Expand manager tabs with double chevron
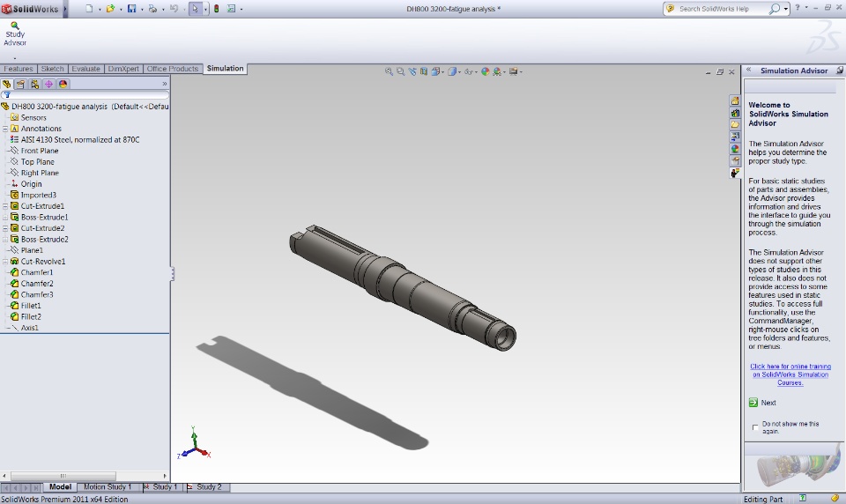846x504 pixels. tap(165, 84)
